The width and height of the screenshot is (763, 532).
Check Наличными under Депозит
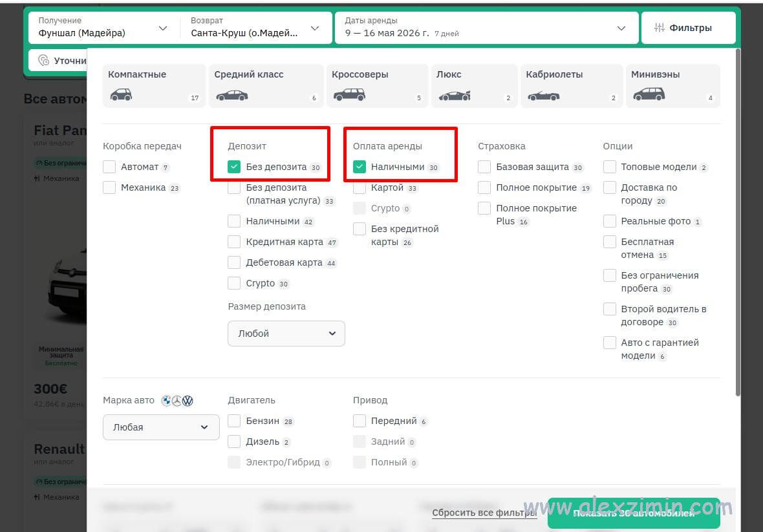click(x=234, y=221)
